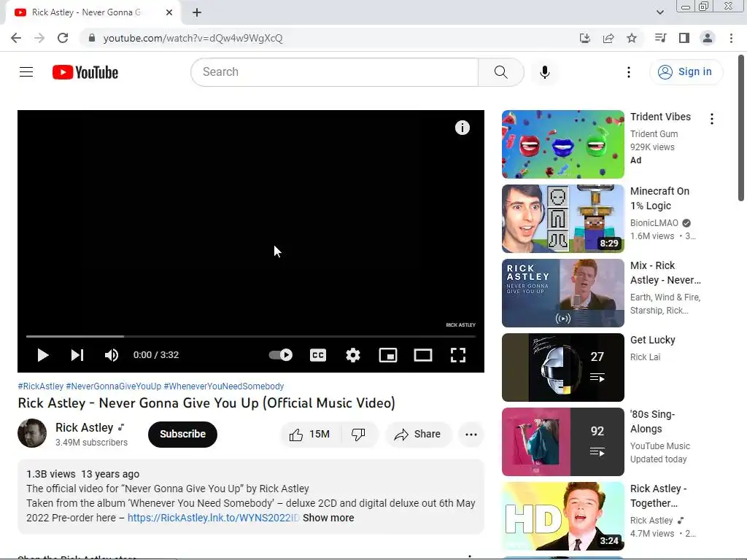This screenshot has width=747, height=560.
Task: Click the #WheneverYouNeedSomebody hashtag
Action: coord(224,386)
